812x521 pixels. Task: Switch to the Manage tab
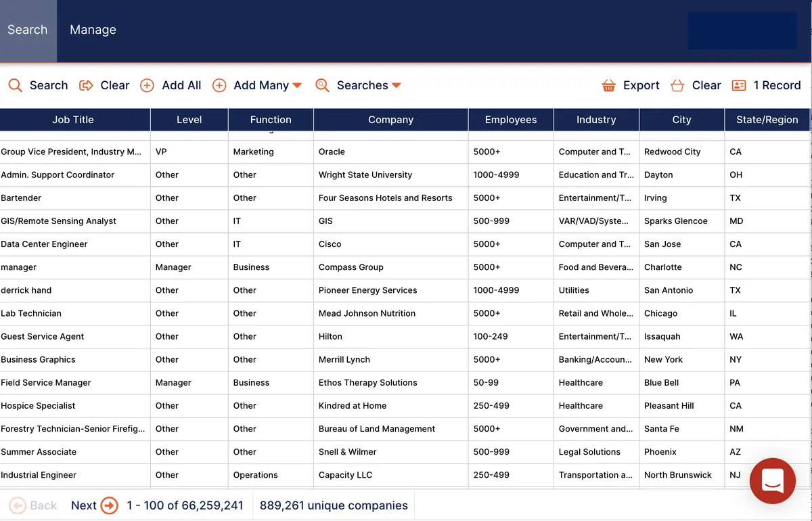[x=93, y=30]
